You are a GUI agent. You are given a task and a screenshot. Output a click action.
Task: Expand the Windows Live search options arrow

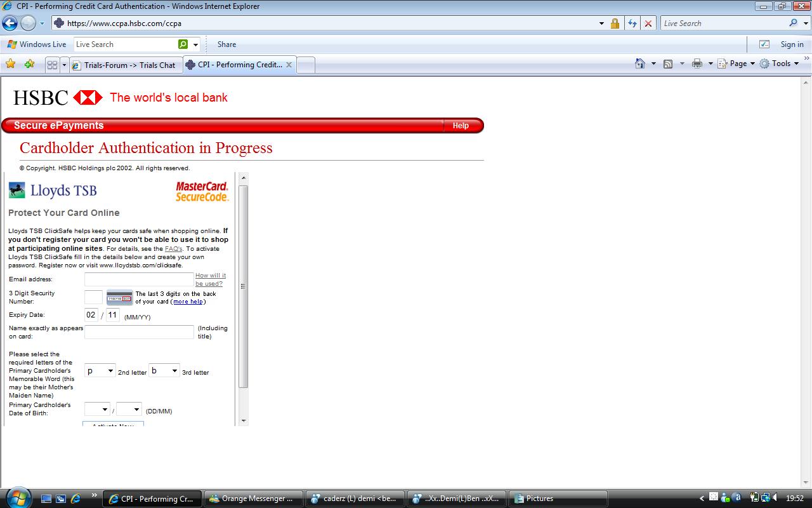tap(195, 44)
